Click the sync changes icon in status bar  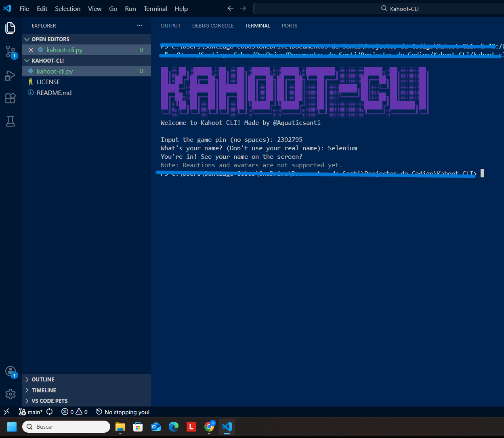click(x=50, y=412)
